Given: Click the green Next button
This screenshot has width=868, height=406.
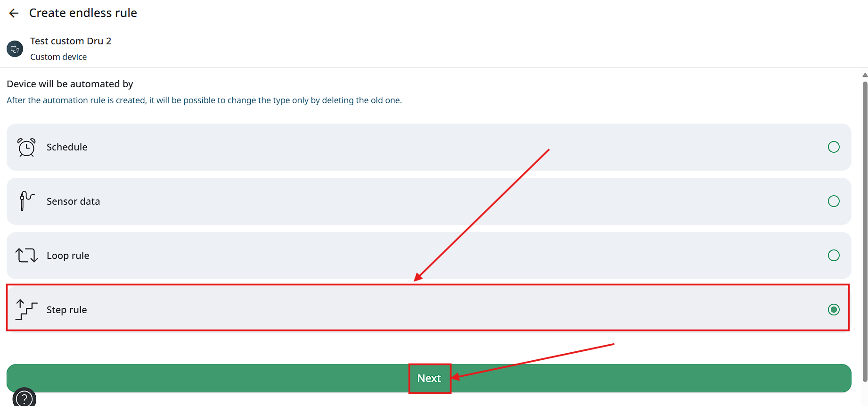Looking at the screenshot, I should click(429, 378).
